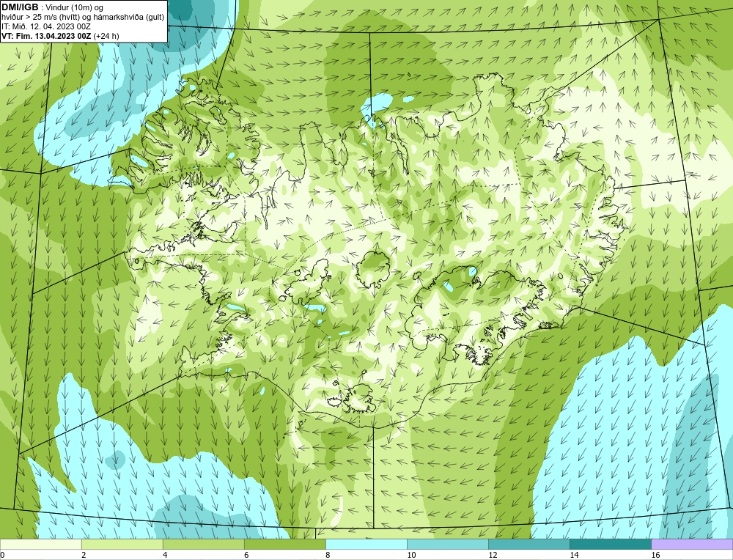
Task: Select the 10–12 m/s cyan legend swatch
Action: [447, 544]
